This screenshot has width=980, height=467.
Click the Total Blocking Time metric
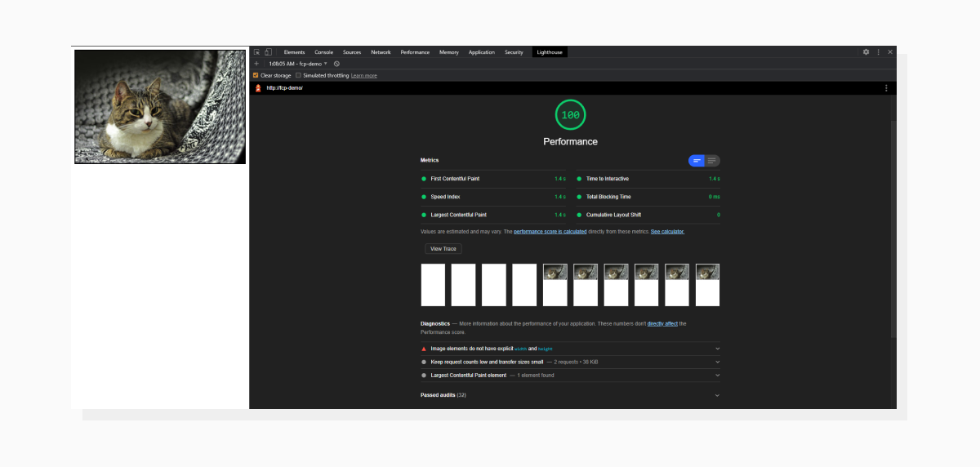click(x=648, y=197)
